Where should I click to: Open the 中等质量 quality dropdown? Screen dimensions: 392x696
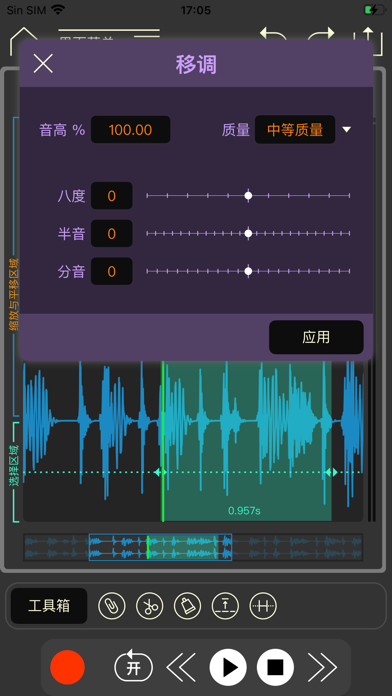pos(295,130)
